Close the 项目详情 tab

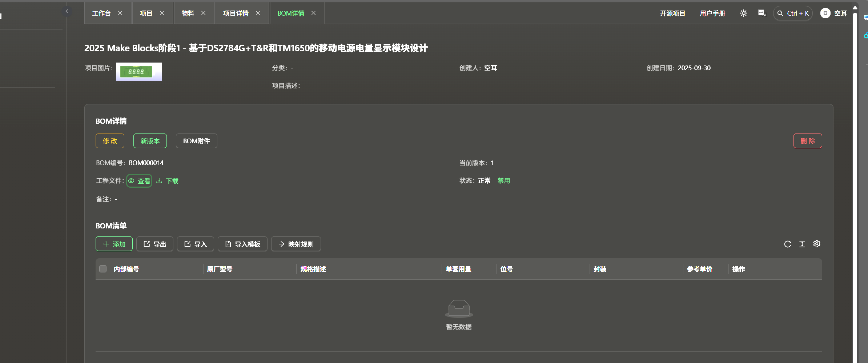258,13
